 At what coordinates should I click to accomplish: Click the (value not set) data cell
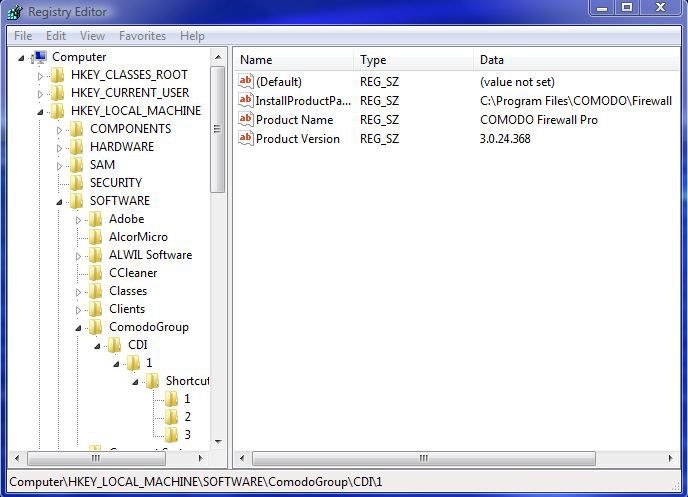517,82
